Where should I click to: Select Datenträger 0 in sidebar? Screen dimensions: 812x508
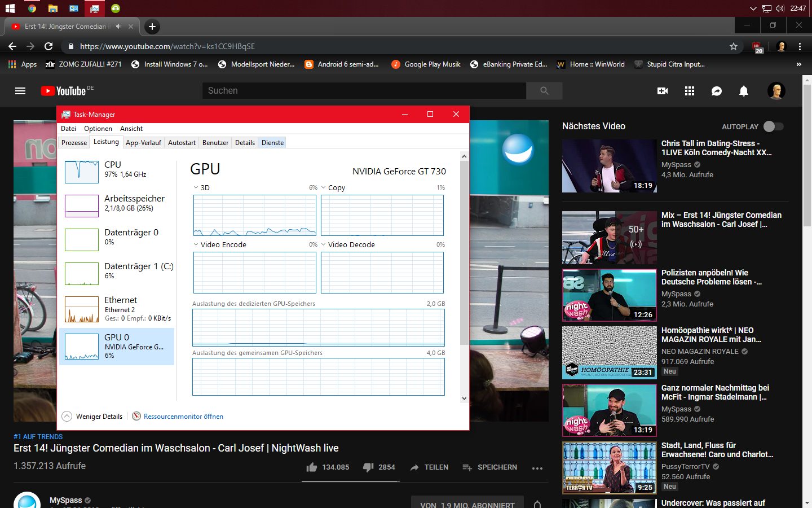click(117, 239)
